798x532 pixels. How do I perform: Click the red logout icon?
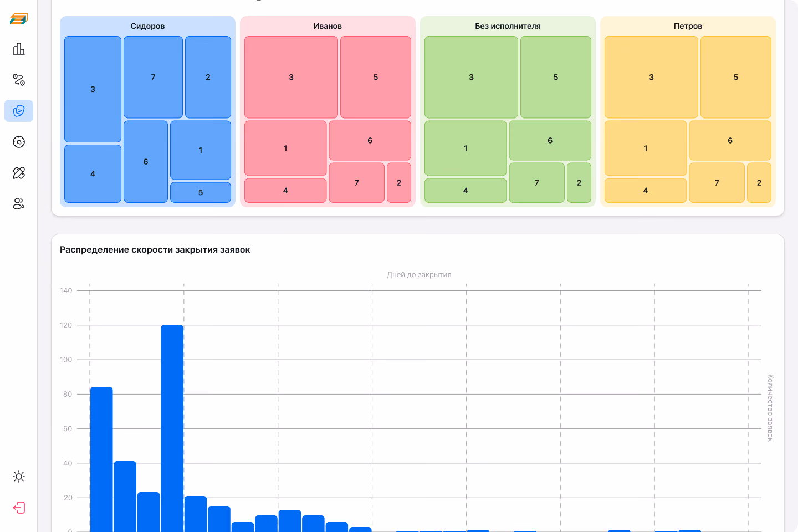tap(19, 508)
